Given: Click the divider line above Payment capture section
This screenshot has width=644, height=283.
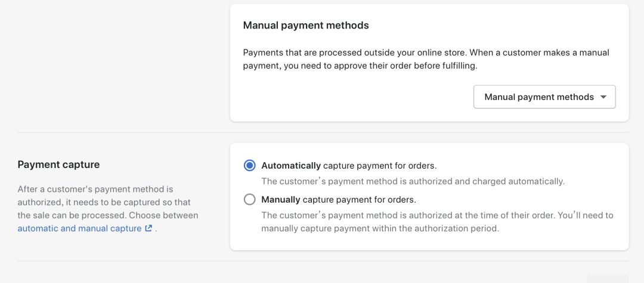Looking at the screenshot, I should [x=322, y=132].
